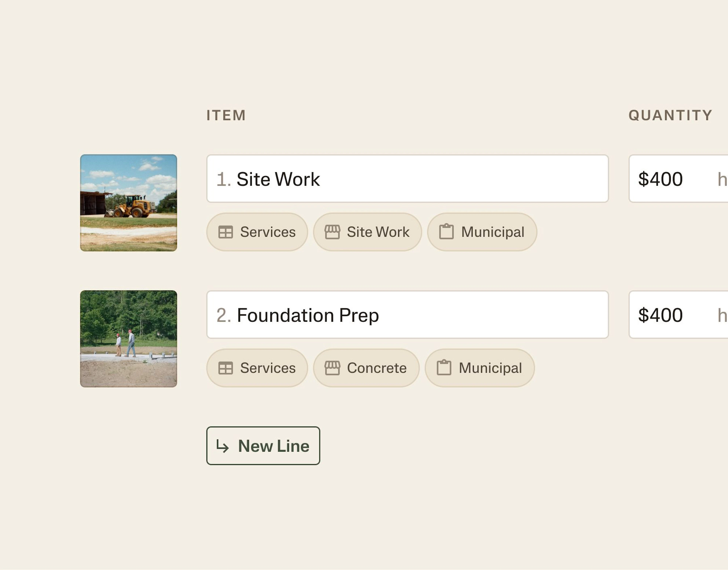Open the workers walking photo thumbnail
The height and width of the screenshot is (570, 728).
coord(129,339)
